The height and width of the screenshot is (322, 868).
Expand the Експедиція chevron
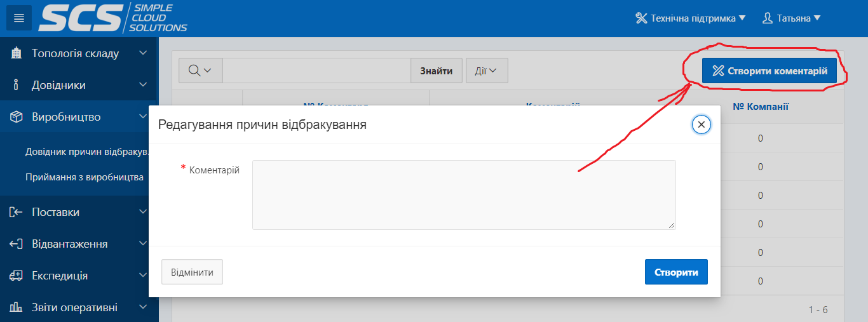[x=143, y=276]
